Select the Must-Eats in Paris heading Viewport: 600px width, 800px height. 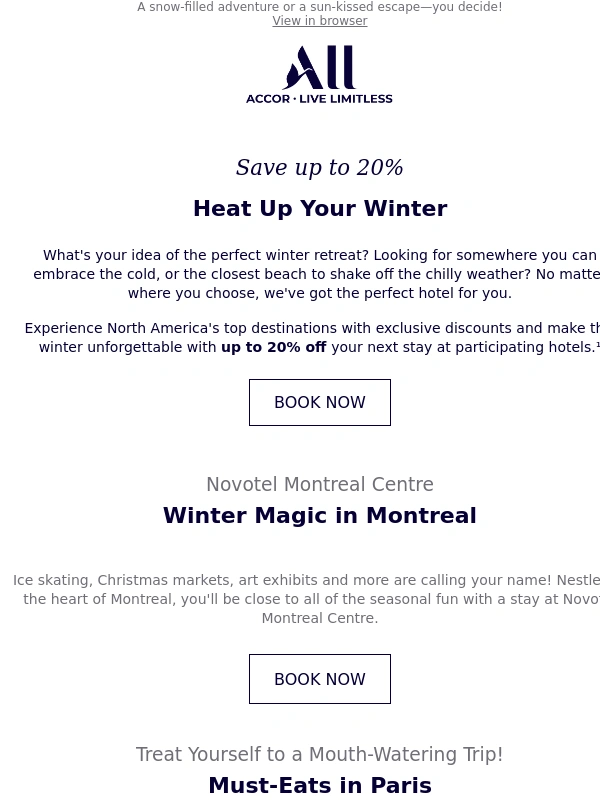320,786
